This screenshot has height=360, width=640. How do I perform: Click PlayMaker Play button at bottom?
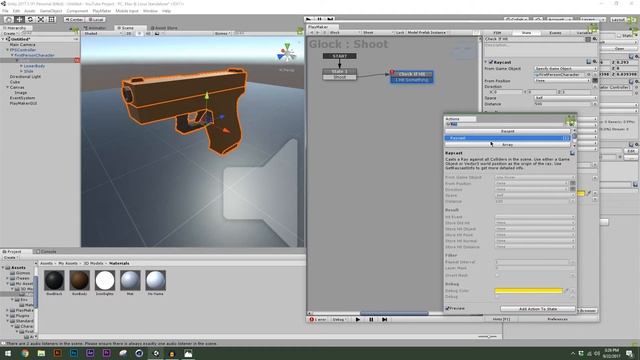point(358,320)
